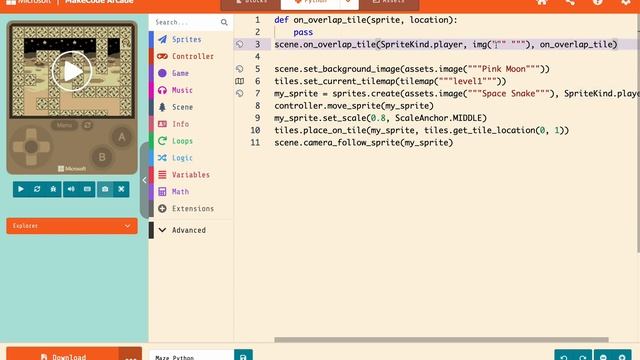Click the big play overlay on the game screen
640x360 pixels.
tap(72, 71)
